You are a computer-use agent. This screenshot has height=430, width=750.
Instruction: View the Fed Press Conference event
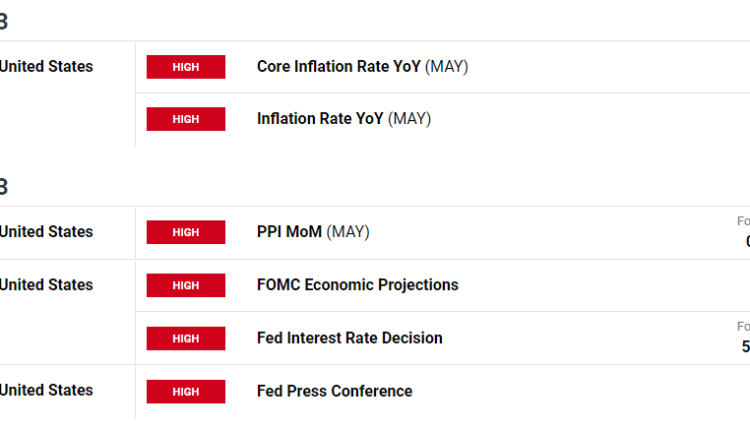click(334, 391)
